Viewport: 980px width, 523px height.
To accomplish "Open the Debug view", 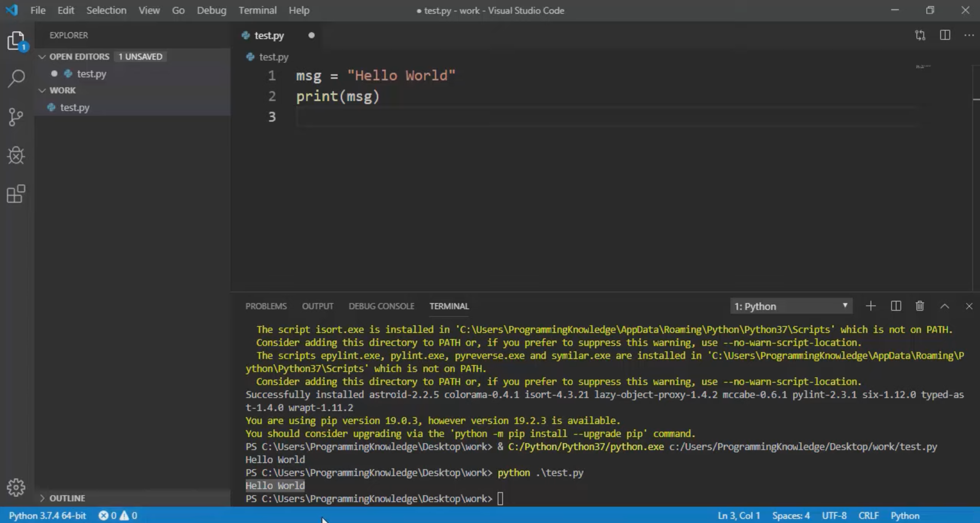I will click(x=17, y=156).
